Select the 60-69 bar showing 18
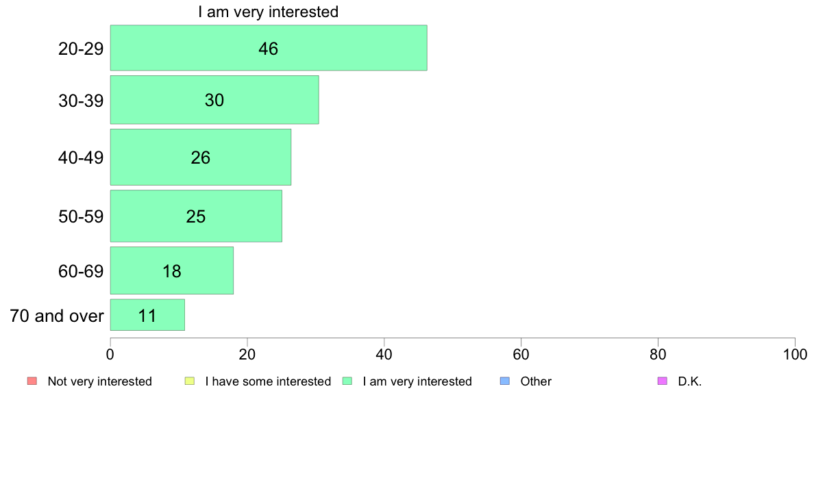 click(x=172, y=270)
